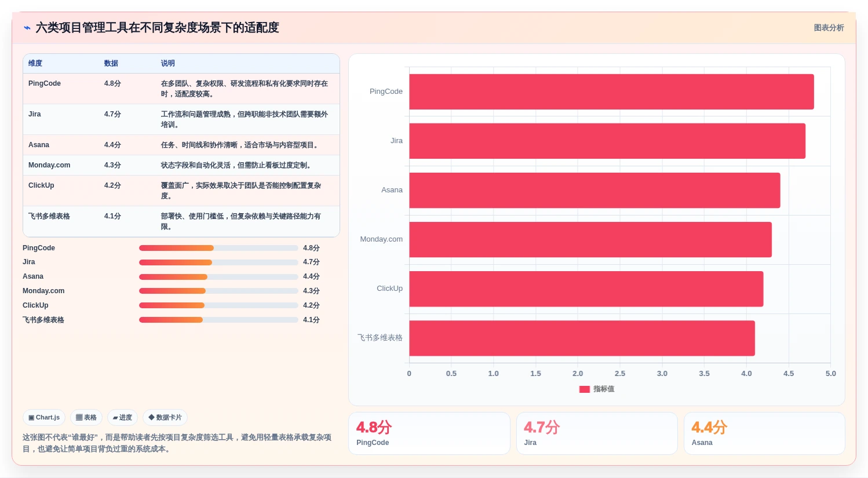Click the footnote starting 这张图不代表
The image size is (868, 478).
177,443
